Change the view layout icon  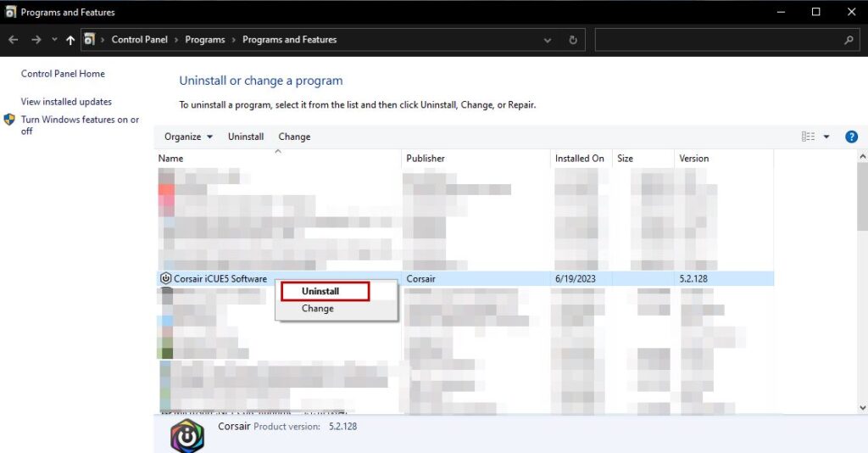(x=808, y=137)
